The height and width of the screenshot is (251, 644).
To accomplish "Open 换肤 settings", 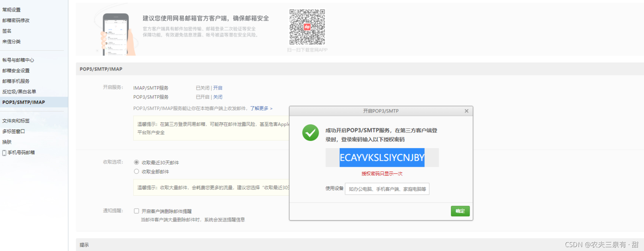I will (x=7, y=142).
